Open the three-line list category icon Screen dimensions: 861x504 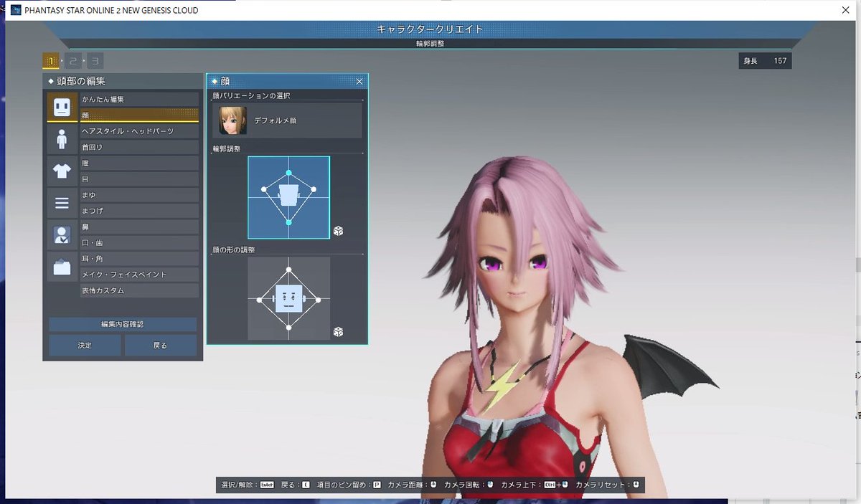click(62, 203)
